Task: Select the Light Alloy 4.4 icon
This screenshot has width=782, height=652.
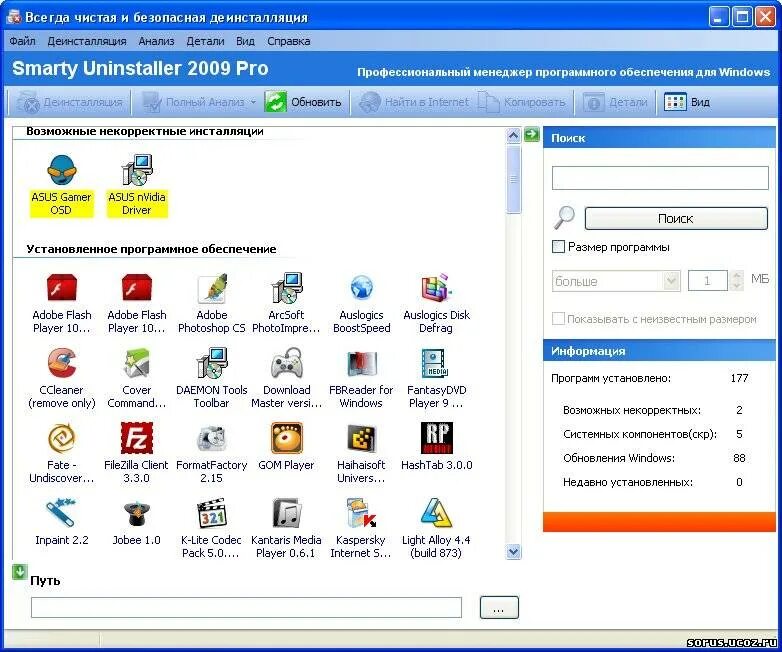Action: (436, 513)
